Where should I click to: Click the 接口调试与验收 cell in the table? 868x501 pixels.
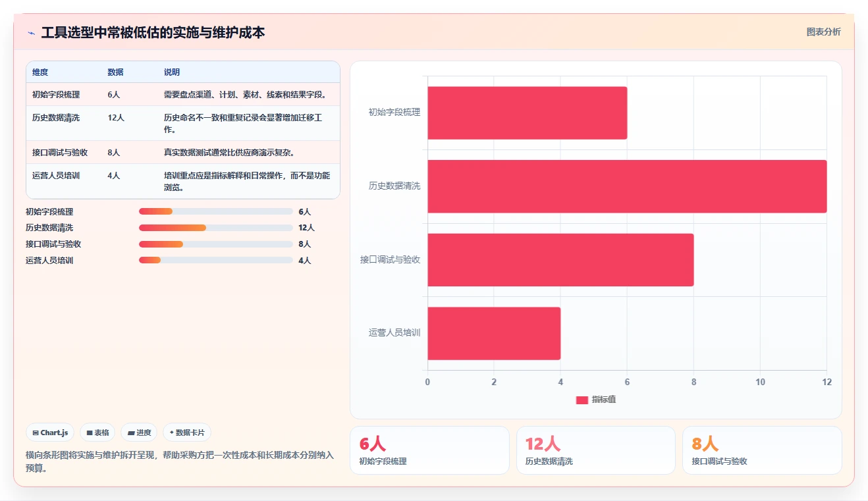coord(60,153)
